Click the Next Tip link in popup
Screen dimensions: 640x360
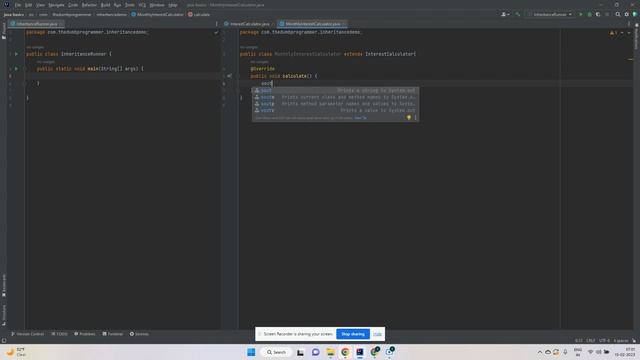point(360,118)
